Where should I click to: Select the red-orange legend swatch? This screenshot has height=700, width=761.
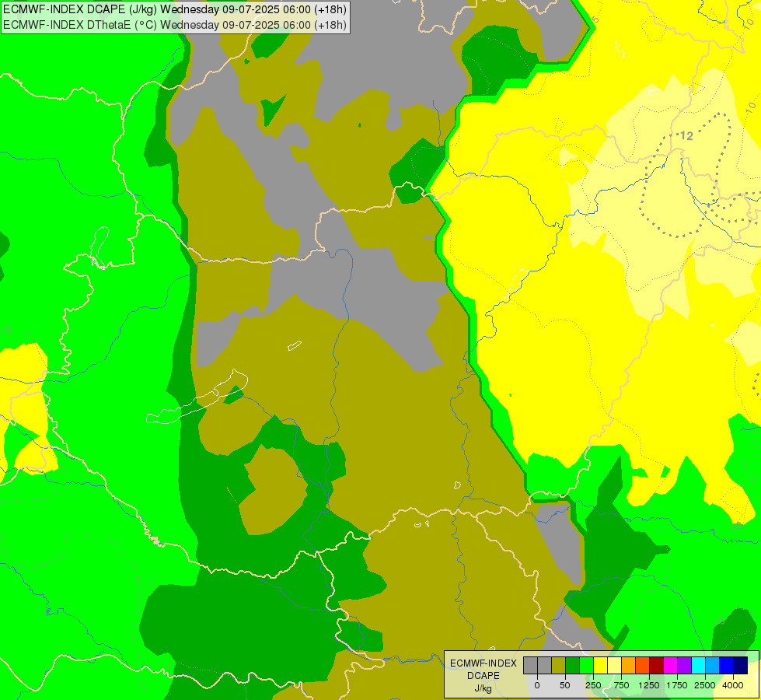pyautogui.click(x=643, y=666)
